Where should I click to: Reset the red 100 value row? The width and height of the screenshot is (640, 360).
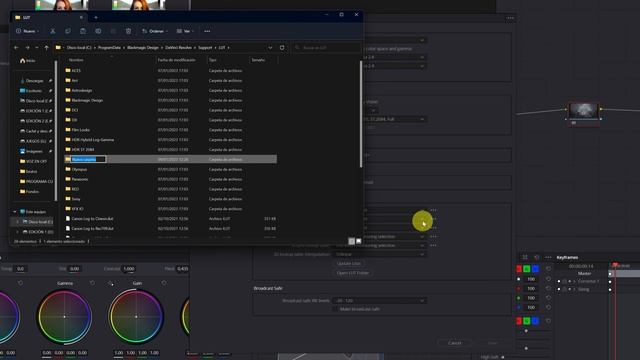point(549,288)
